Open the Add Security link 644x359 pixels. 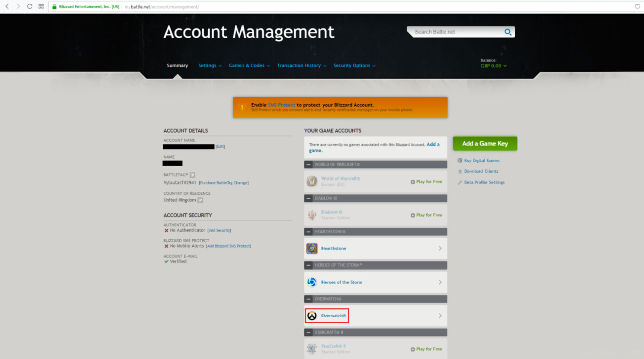tap(219, 230)
